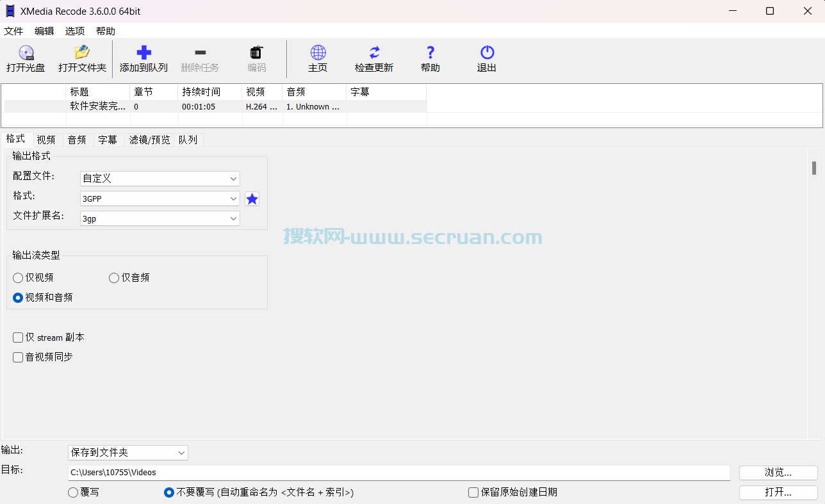Open the 帮助 menu in menu bar

[x=106, y=31]
